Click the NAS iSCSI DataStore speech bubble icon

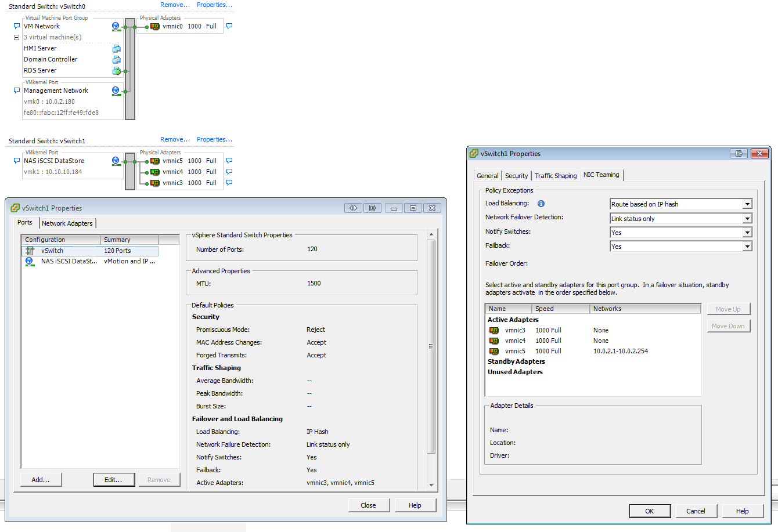coord(17,161)
